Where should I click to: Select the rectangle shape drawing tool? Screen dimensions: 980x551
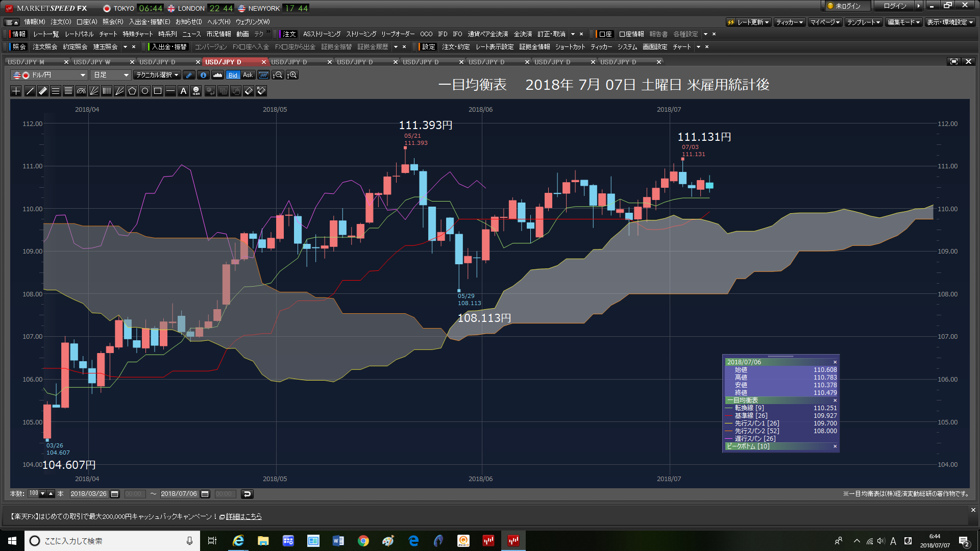[x=158, y=91]
